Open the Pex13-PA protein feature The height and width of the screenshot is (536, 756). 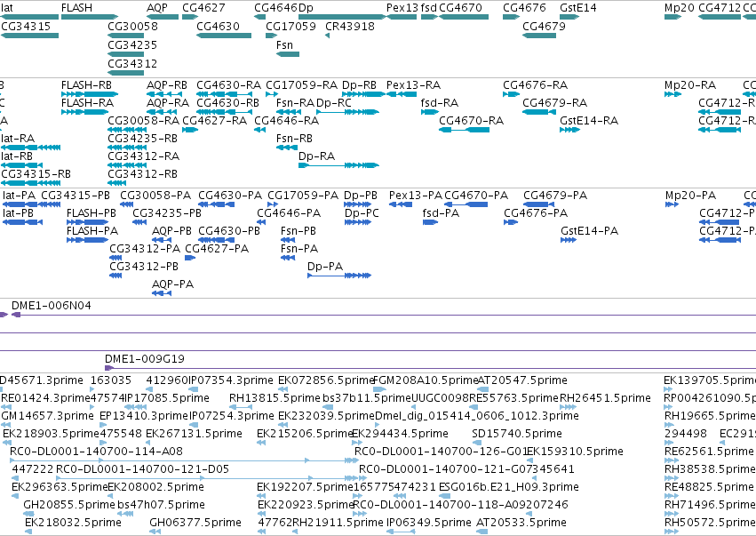coord(400,204)
